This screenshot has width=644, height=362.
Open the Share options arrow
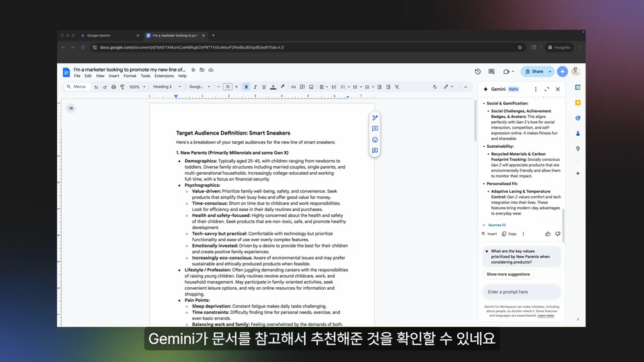(x=550, y=72)
